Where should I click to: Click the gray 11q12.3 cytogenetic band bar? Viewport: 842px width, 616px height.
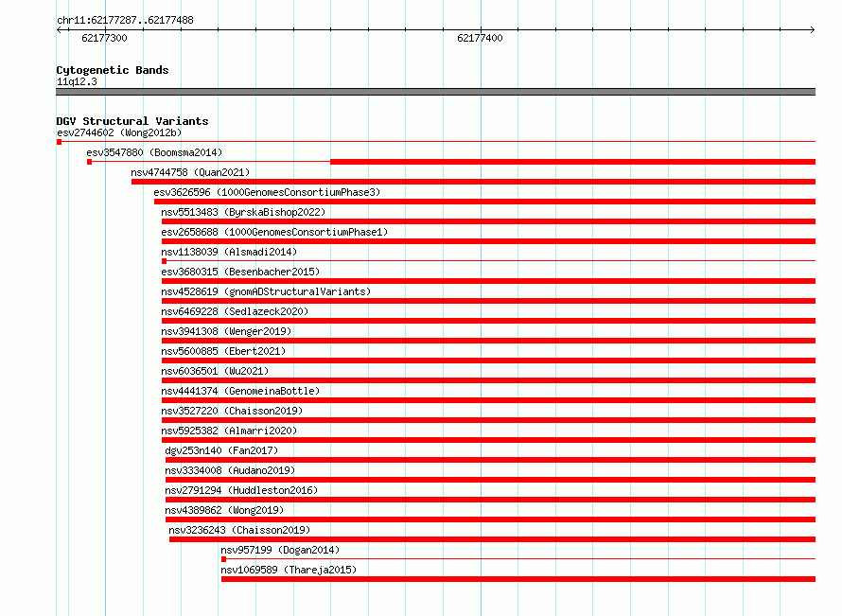point(435,92)
